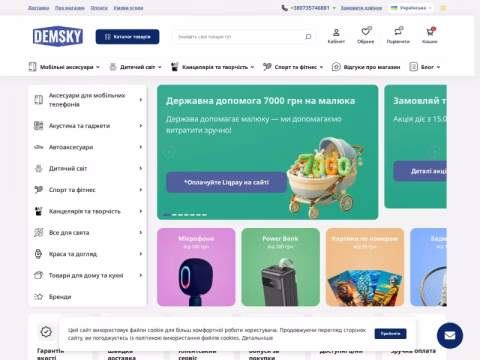Screen dimensions: 480x360
Task: Open the Доставка link in the top bar
Action: click(38, 8)
